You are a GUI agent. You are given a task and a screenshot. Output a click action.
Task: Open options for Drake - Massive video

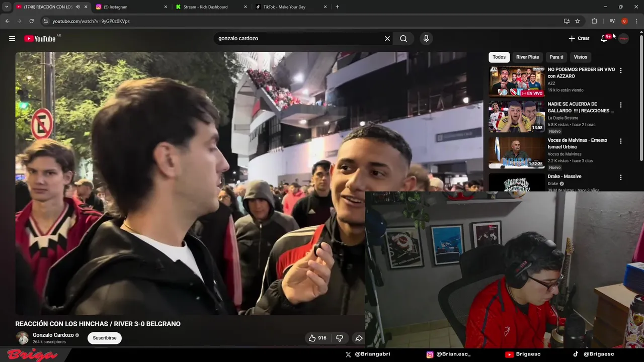(620, 177)
